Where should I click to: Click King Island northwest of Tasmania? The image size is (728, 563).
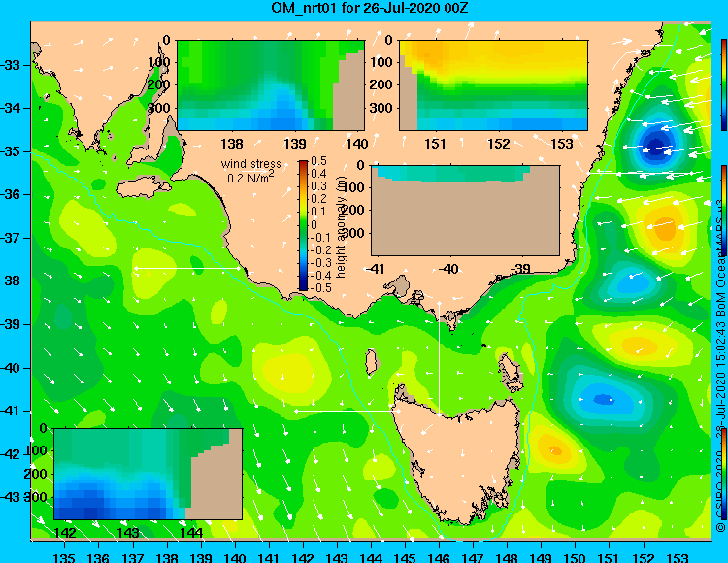371,361
